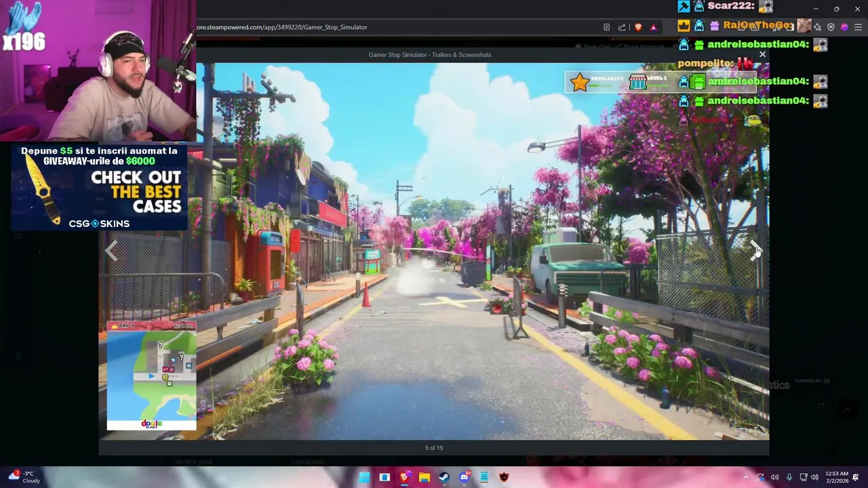This screenshot has height=488, width=868.
Task: Open Brave Shields lion icon
Action: pos(638,27)
